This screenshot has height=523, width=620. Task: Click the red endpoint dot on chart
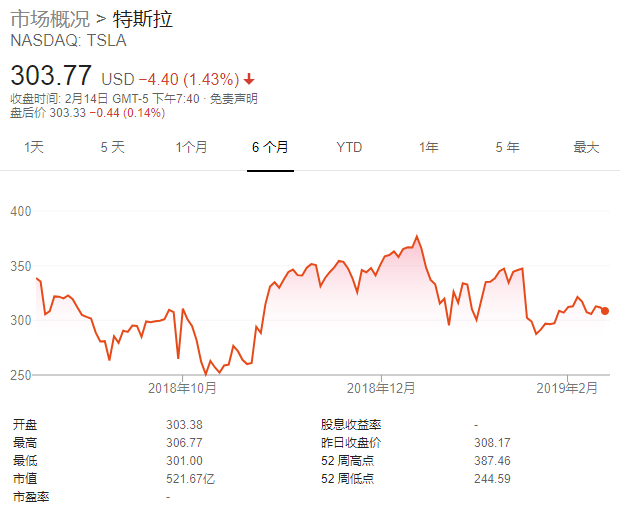coord(605,311)
